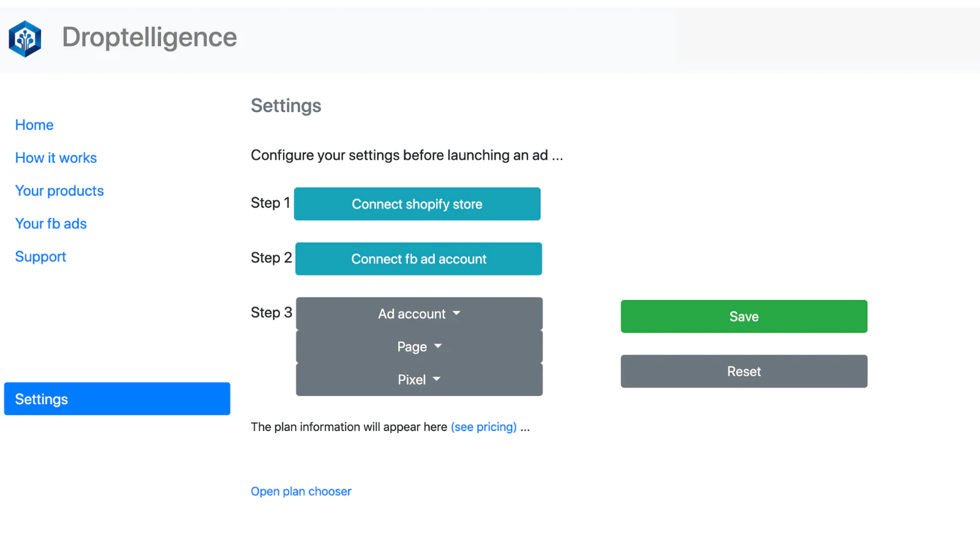Navigate to Your products

(x=59, y=191)
